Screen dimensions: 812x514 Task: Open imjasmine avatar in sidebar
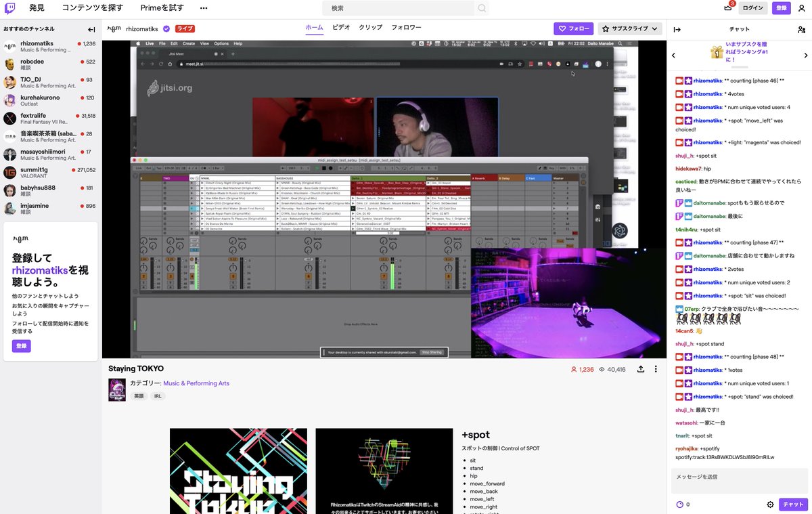tap(9, 209)
